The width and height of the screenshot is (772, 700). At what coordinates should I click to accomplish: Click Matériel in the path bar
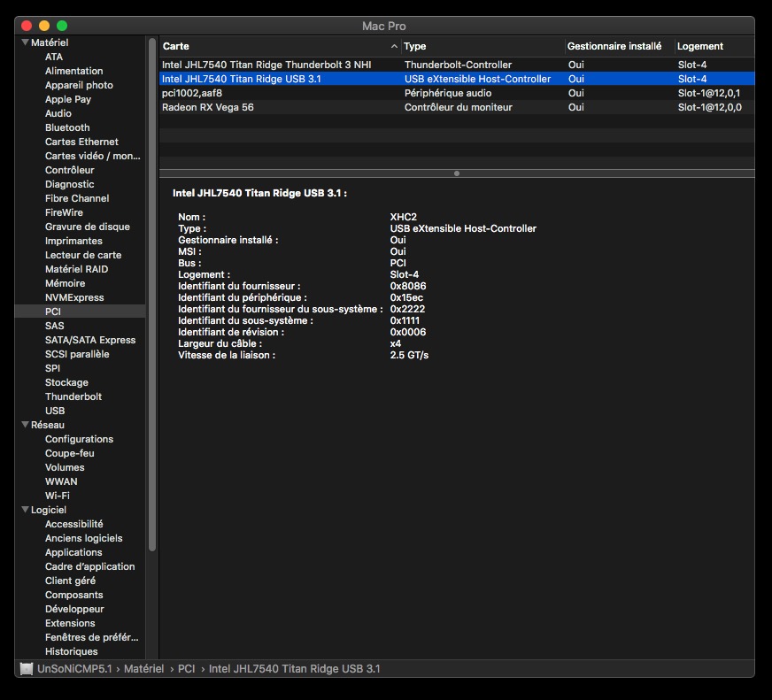coord(143,668)
